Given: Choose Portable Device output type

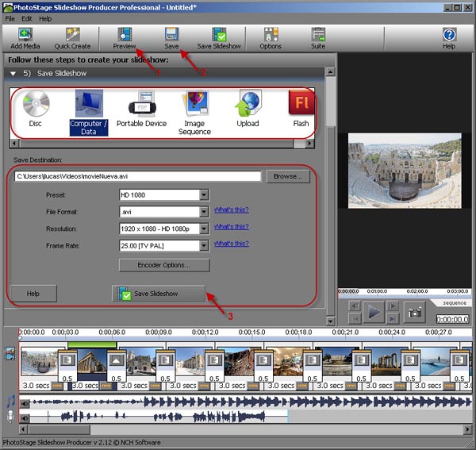Looking at the screenshot, I should [142, 109].
